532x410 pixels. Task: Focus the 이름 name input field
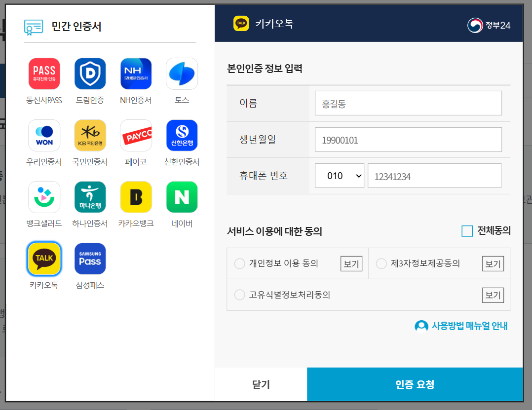point(408,103)
